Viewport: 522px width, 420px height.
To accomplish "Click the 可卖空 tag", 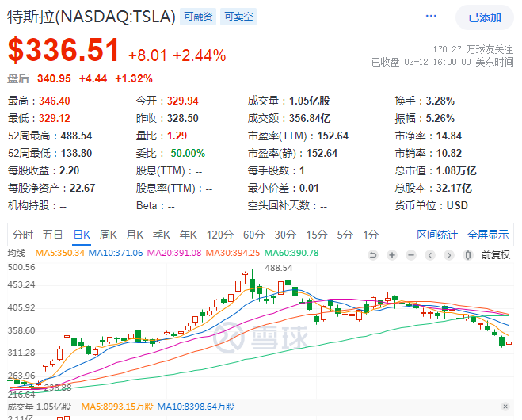I will click(x=238, y=17).
